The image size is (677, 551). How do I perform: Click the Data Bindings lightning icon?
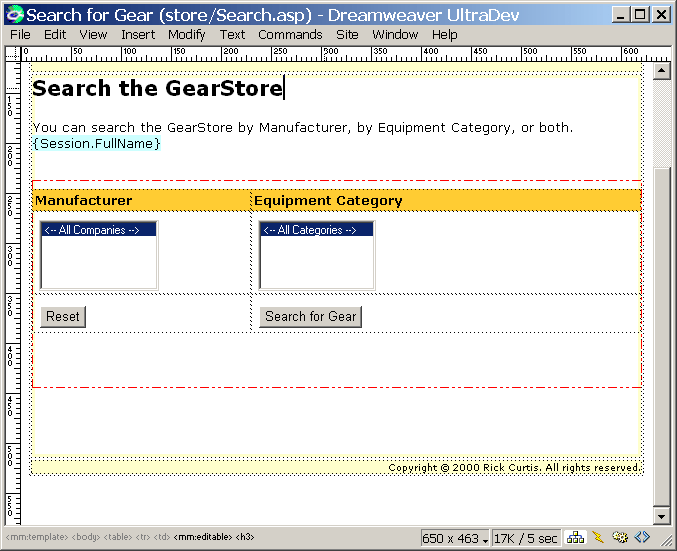[x=598, y=538]
